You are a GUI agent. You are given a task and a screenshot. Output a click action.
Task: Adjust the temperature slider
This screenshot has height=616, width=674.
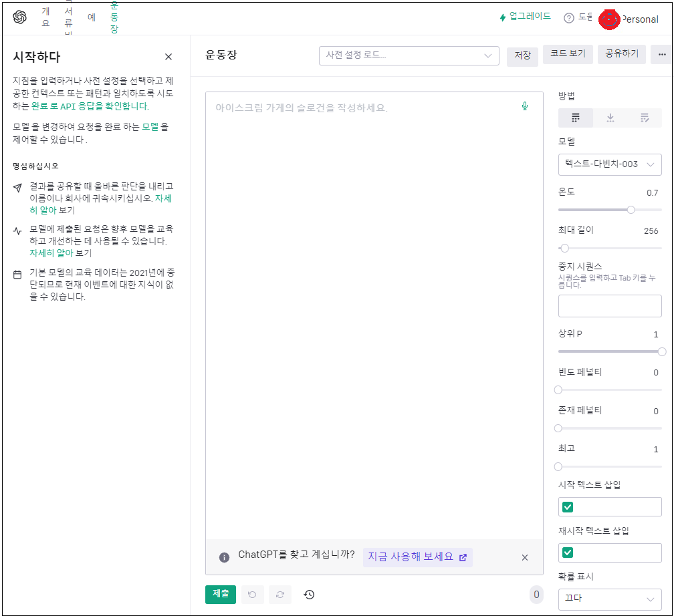tap(629, 210)
